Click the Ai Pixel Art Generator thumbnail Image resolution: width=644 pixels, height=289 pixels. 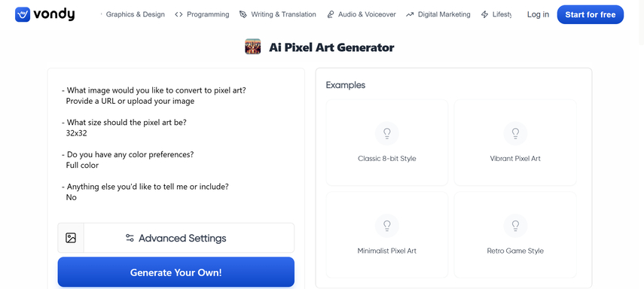pos(253,47)
